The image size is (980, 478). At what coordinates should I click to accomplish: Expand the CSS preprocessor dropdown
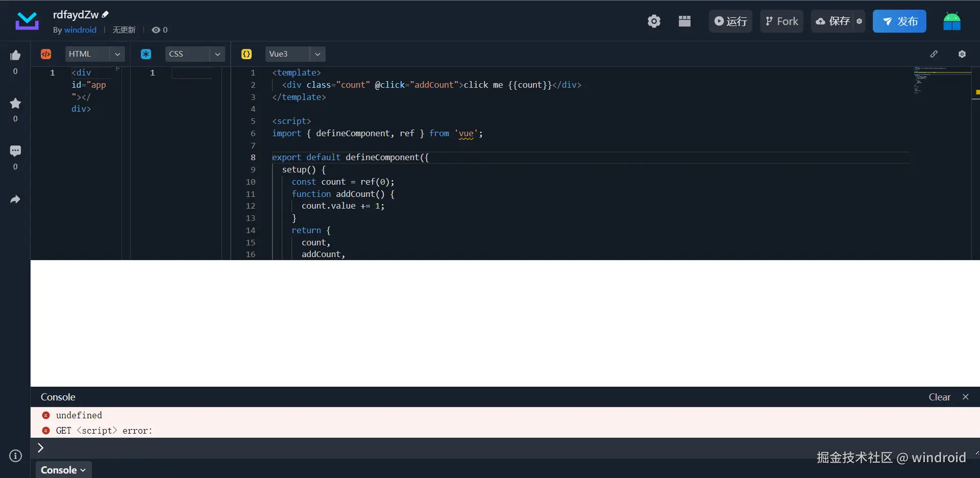click(217, 54)
